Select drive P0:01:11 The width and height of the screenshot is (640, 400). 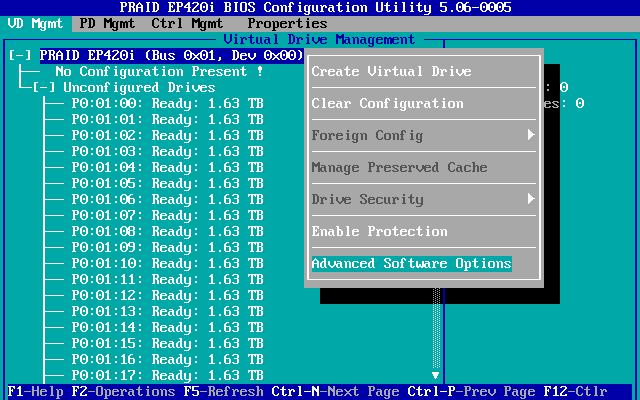click(167, 280)
